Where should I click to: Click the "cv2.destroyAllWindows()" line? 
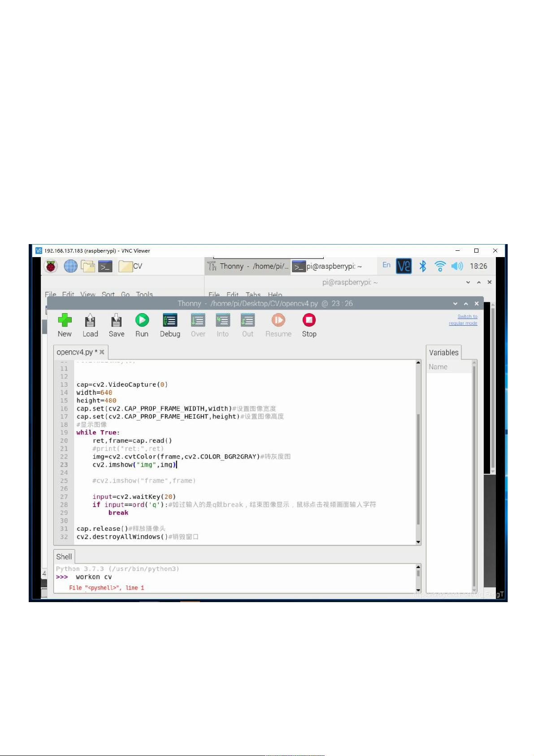[x=138, y=537]
